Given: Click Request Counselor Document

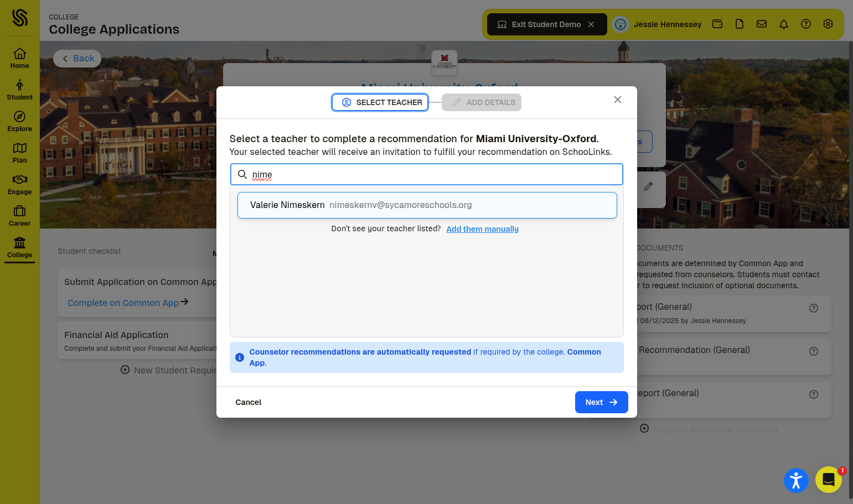Looking at the screenshot, I should (x=710, y=429).
